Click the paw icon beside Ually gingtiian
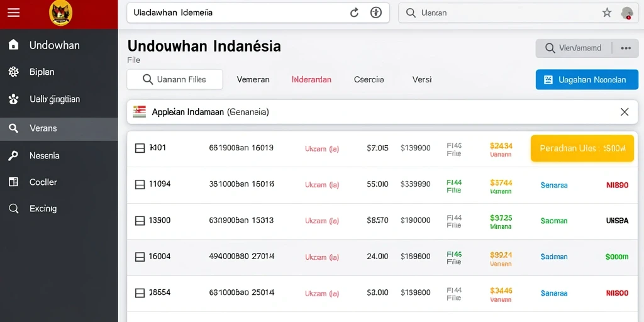The image size is (644, 322). pos(14,99)
